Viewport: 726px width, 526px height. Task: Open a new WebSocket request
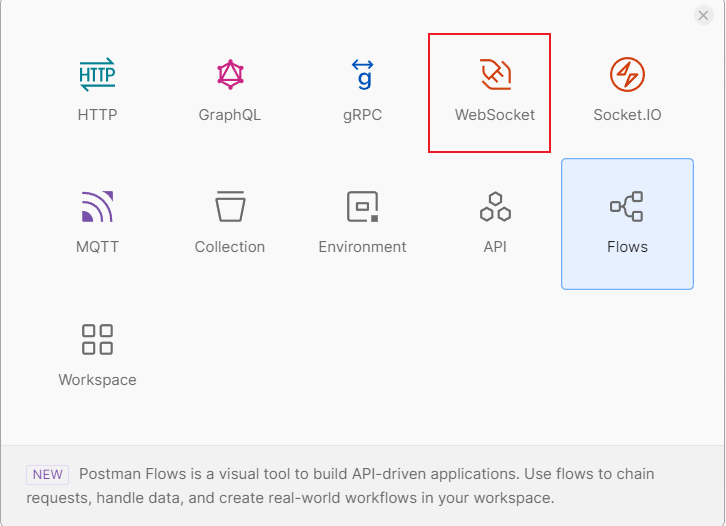click(x=494, y=90)
